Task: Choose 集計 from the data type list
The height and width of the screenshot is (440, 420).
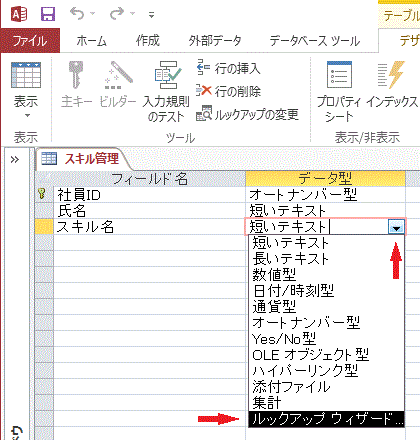Action: 326,403
